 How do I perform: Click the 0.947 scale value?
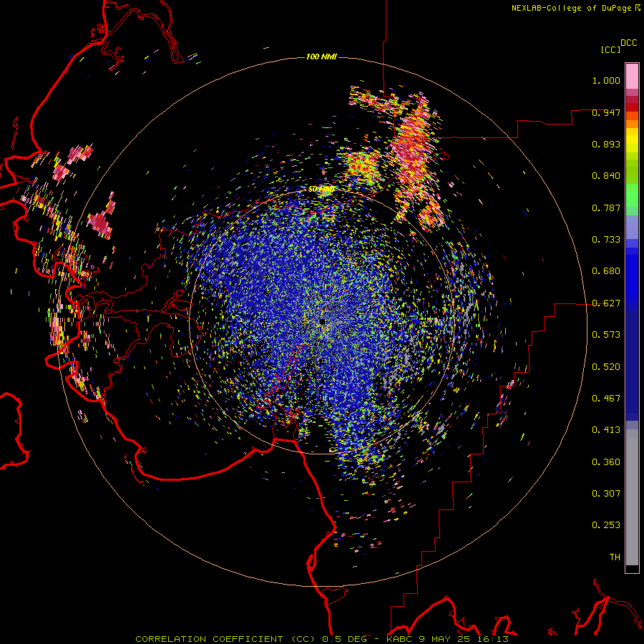[606, 112]
